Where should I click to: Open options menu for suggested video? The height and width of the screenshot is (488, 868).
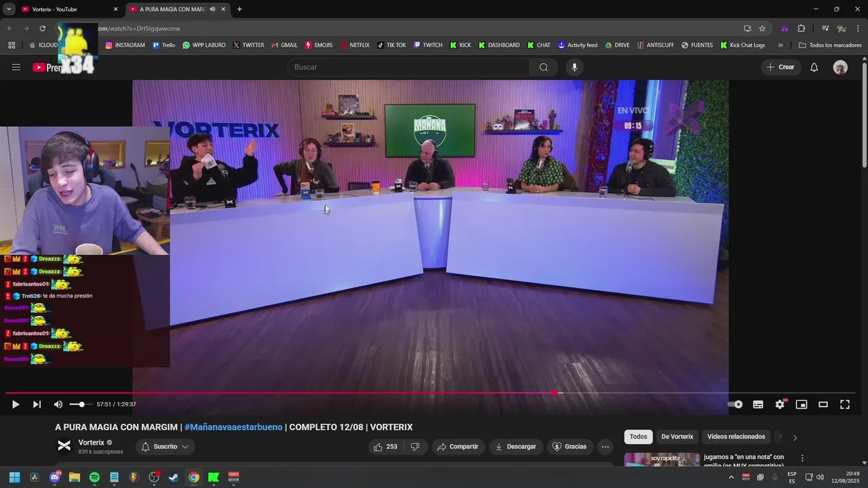[802, 458]
